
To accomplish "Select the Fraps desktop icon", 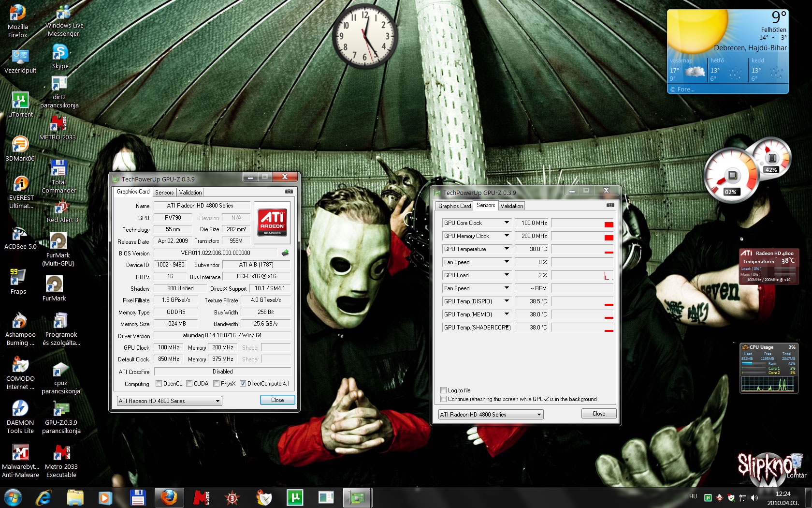I will click(18, 282).
